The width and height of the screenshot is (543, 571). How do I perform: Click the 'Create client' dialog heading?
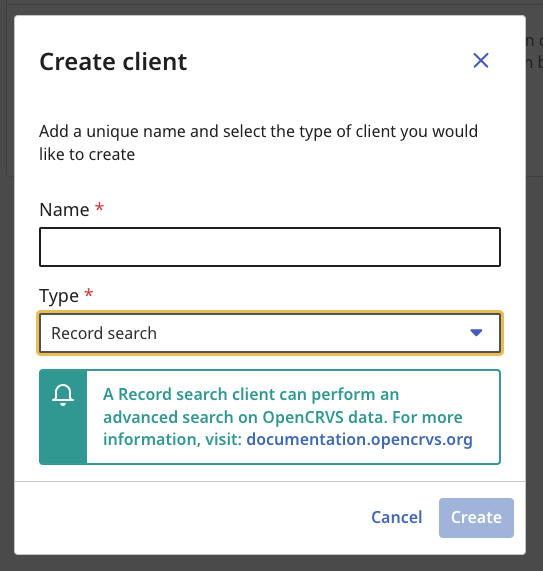[x=113, y=61]
